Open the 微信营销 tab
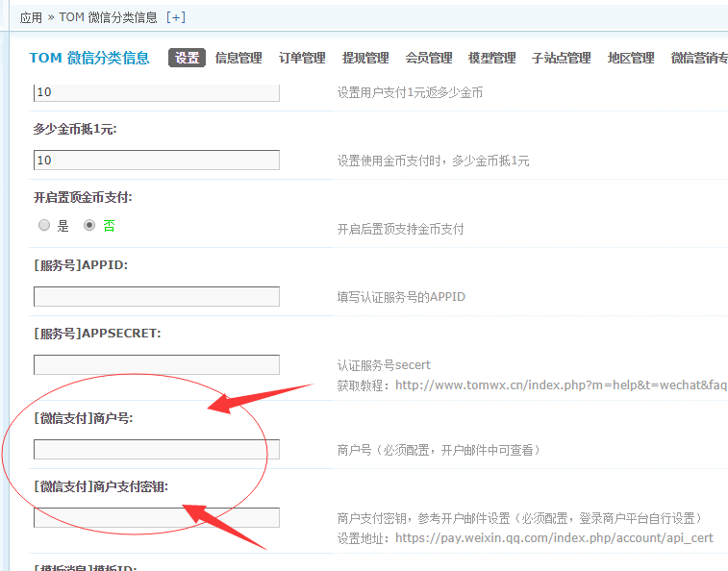Image resolution: width=728 pixels, height=571 pixels. pyautogui.click(x=698, y=58)
